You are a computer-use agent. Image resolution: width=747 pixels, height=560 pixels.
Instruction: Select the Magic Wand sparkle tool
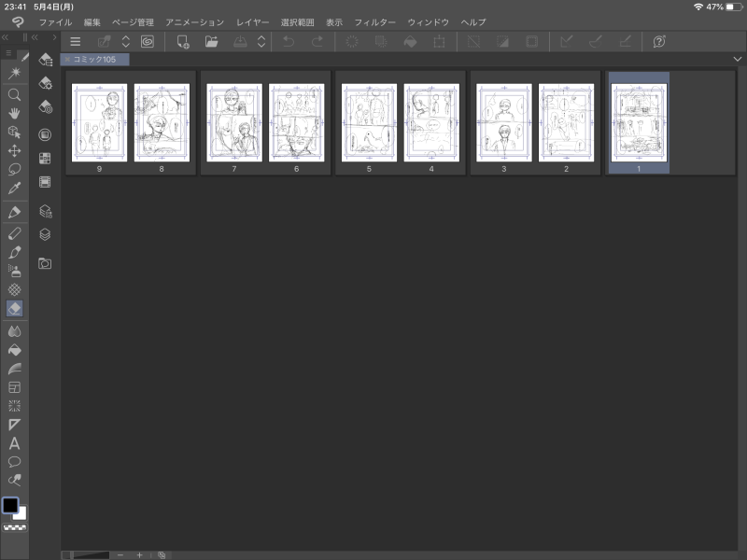(14, 73)
